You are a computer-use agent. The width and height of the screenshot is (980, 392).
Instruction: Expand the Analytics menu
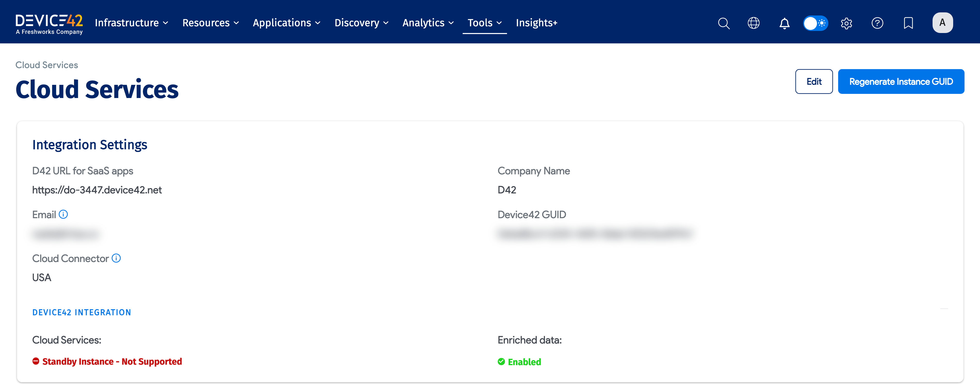tap(428, 23)
